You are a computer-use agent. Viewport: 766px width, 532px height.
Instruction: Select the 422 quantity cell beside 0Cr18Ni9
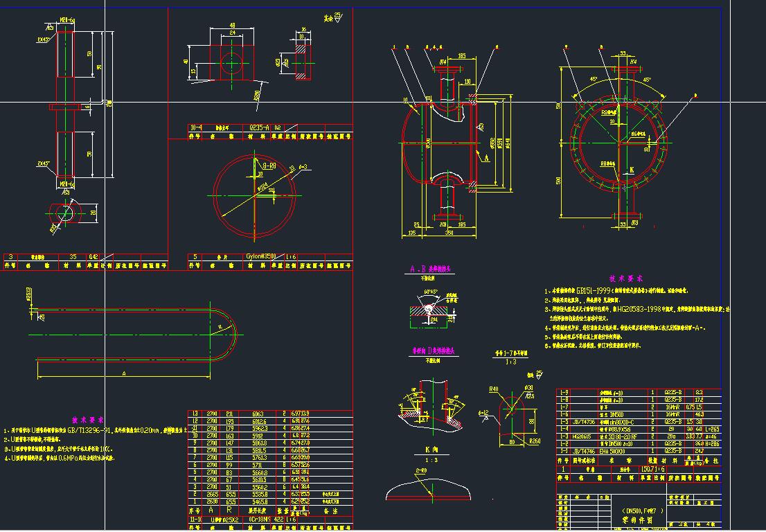pos(280,520)
